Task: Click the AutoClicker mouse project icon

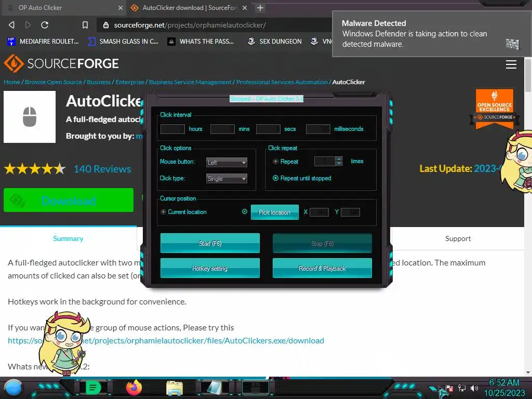Action: click(x=30, y=117)
